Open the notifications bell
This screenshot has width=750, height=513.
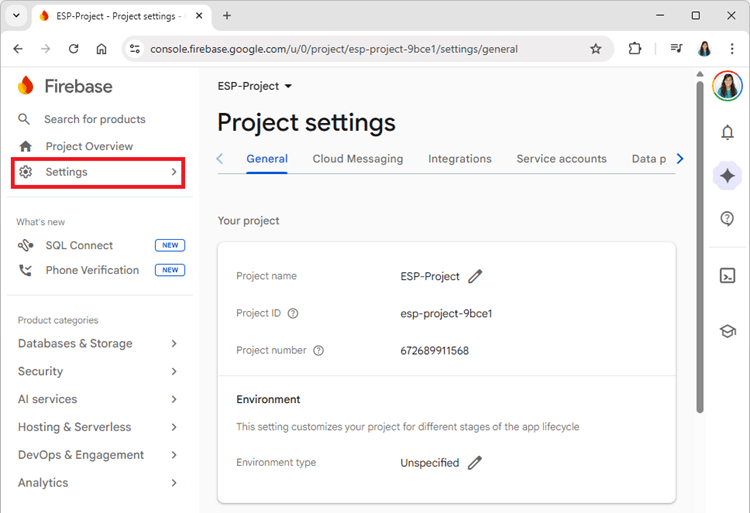727,132
